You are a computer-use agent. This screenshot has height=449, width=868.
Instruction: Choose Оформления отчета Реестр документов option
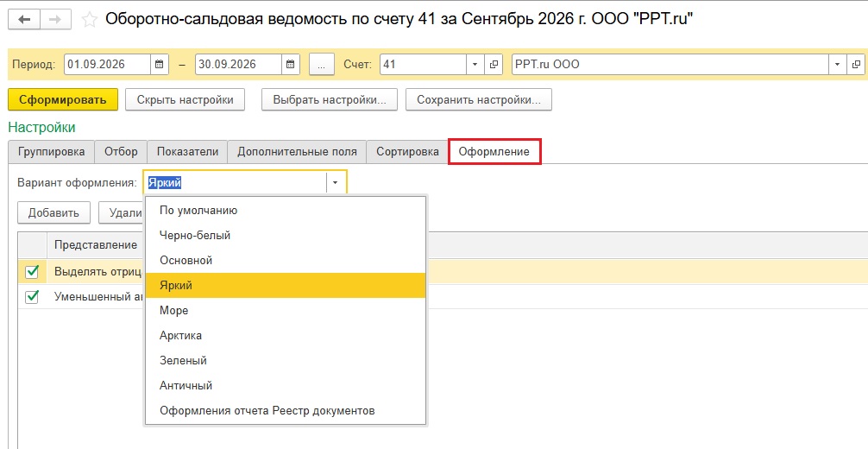click(x=286, y=411)
